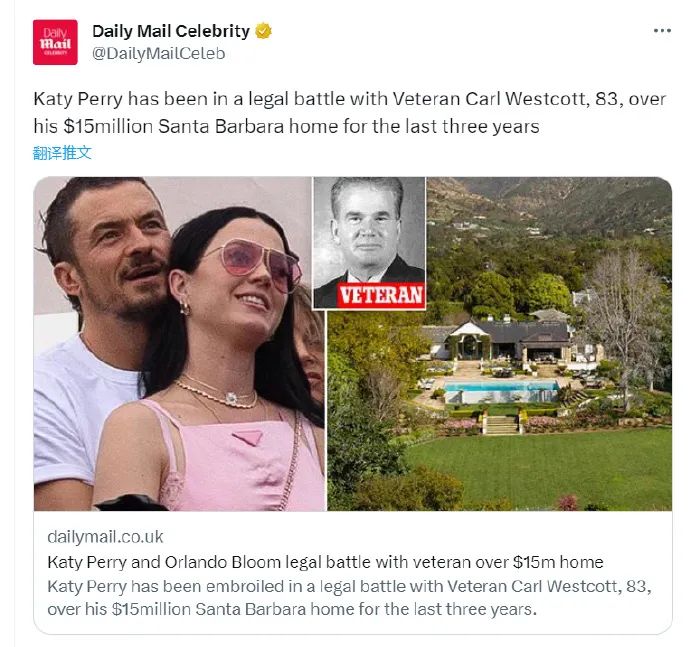Select the tweet text about the legal battle

tap(349, 113)
